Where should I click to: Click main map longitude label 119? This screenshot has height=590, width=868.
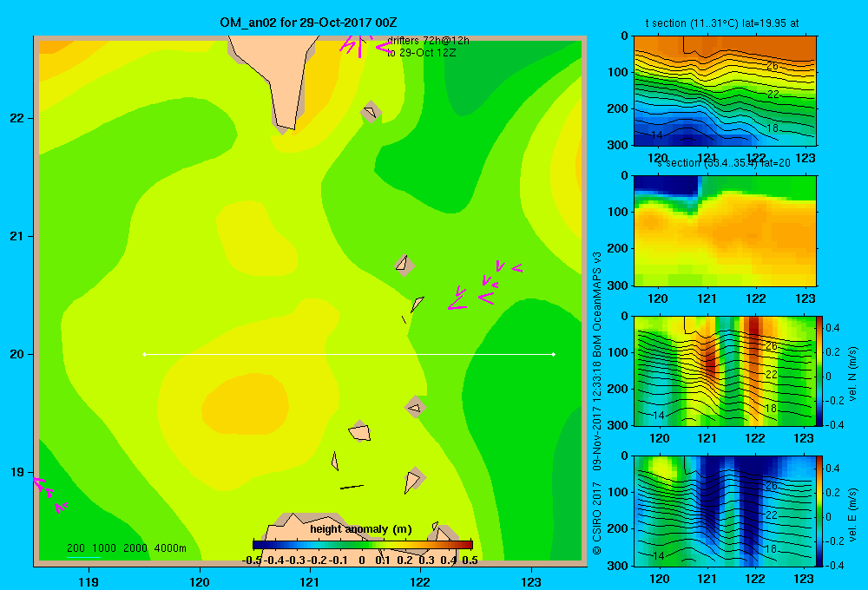(x=89, y=581)
